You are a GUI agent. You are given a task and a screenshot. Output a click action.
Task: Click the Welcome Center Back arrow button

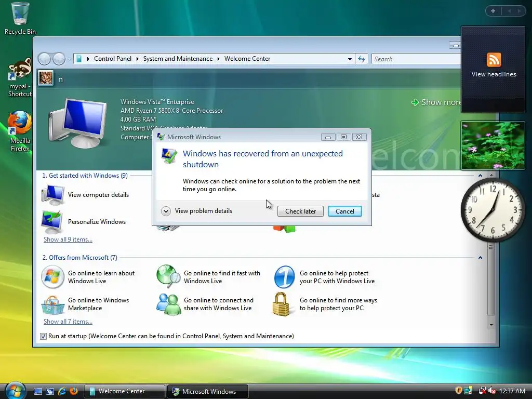tap(45, 59)
